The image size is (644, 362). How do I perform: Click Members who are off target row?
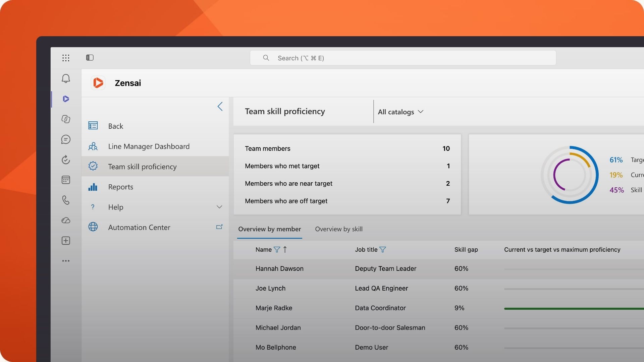click(347, 201)
